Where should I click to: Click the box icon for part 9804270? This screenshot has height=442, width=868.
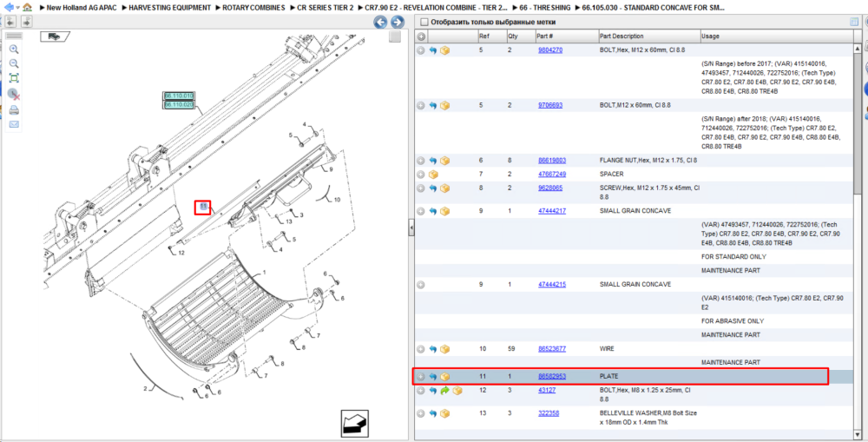[x=444, y=49]
